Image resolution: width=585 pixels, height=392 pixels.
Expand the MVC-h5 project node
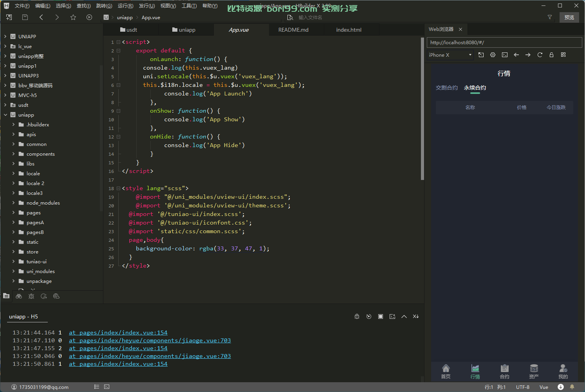pyautogui.click(x=5, y=95)
